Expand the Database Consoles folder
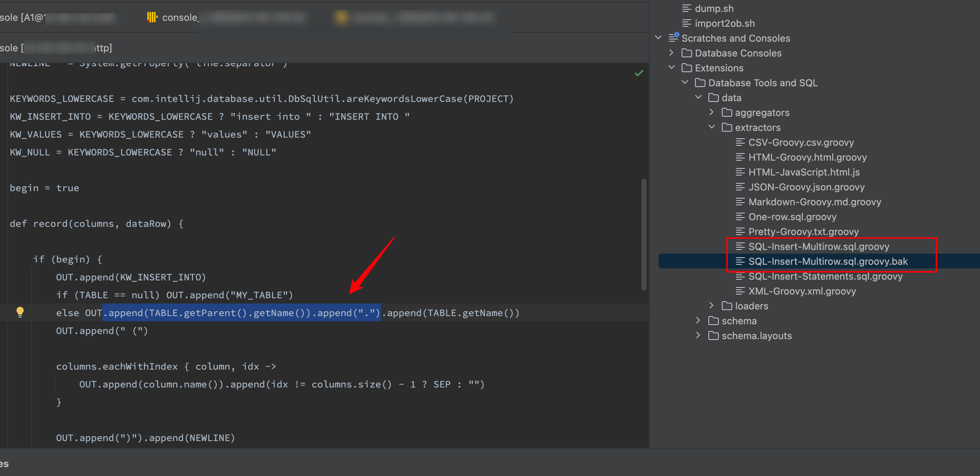980x476 pixels. pyautogui.click(x=672, y=53)
